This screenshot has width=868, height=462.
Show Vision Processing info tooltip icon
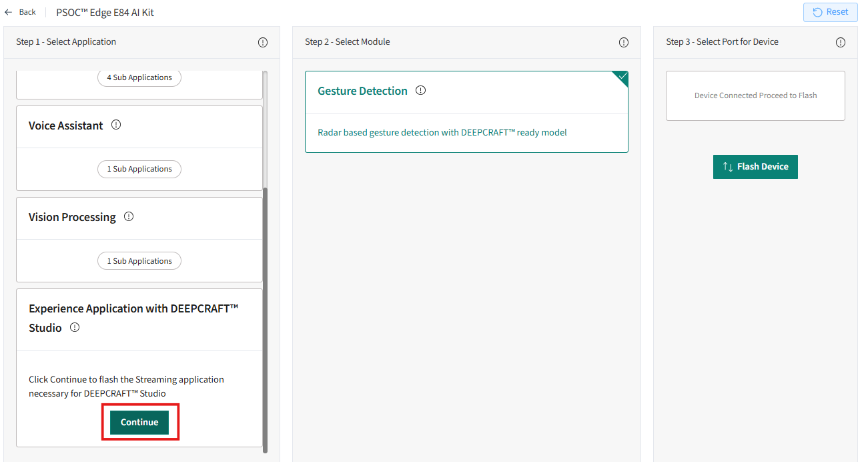pyautogui.click(x=129, y=216)
